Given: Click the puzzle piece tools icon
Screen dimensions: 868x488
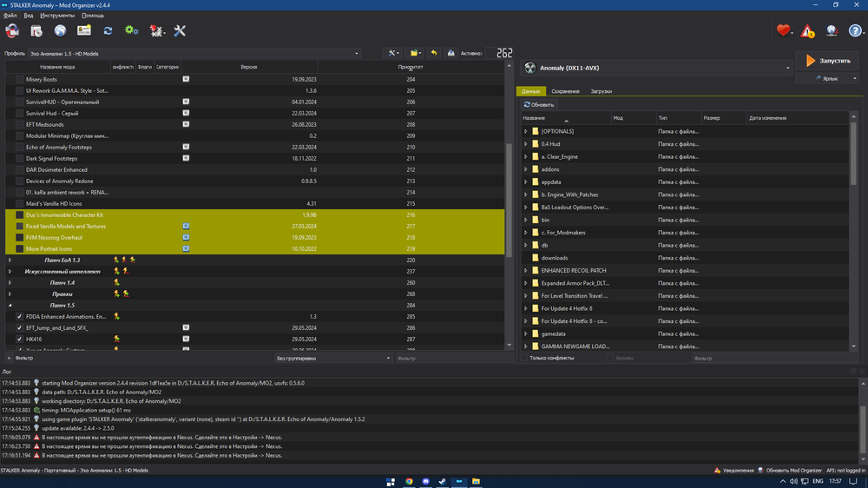Looking at the screenshot, I should 156,31.
